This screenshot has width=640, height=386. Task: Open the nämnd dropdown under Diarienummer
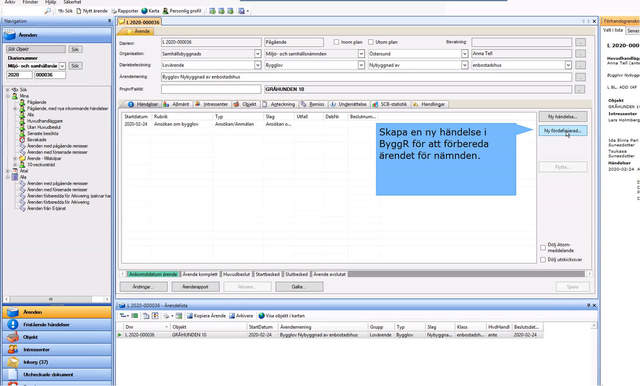pyautogui.click(x=62, y=66)
